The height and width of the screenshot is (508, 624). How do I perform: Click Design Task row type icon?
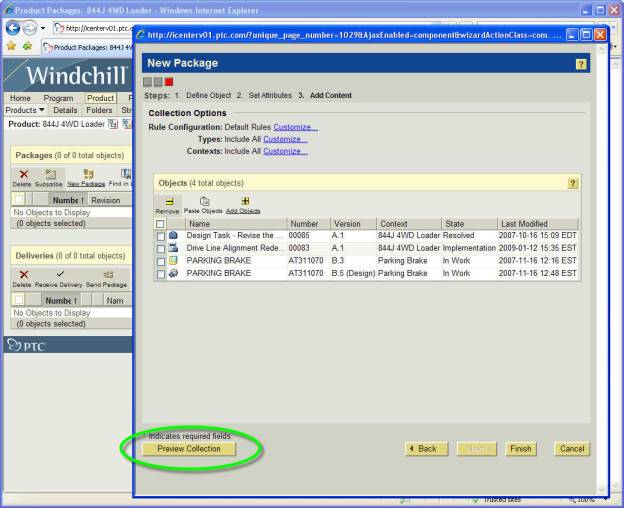tap(173, 235)
